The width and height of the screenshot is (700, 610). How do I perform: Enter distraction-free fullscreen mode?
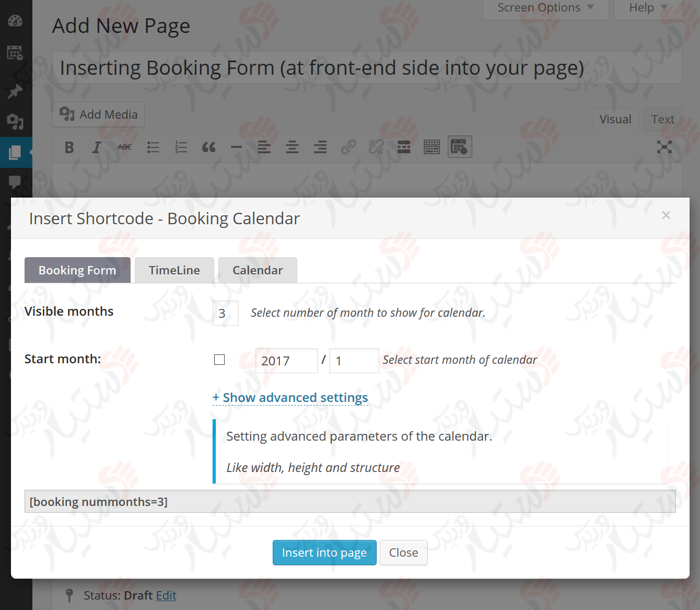click(664, 147)
